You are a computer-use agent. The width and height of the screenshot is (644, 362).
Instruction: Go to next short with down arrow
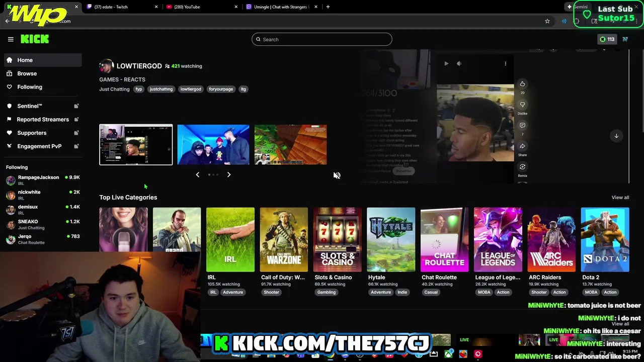[616, 136]
